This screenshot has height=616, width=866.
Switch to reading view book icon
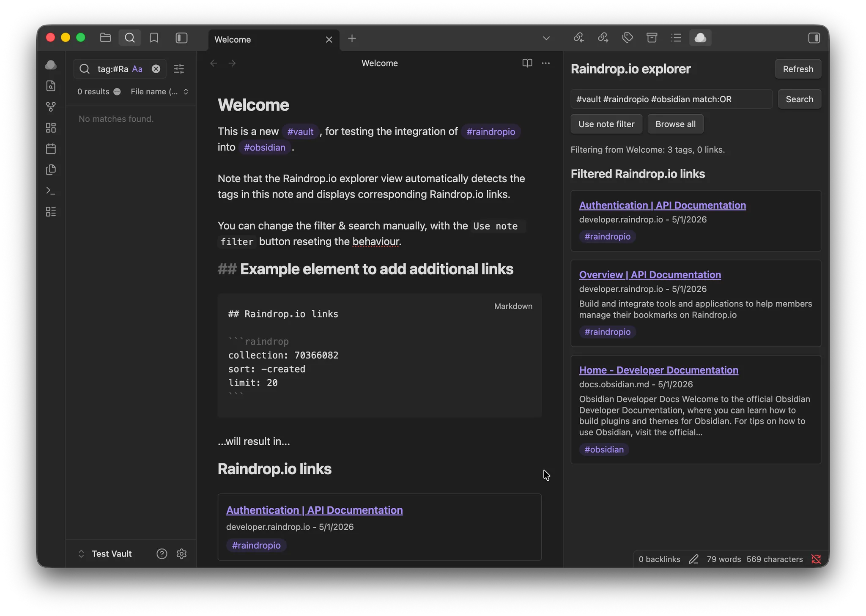527,63
